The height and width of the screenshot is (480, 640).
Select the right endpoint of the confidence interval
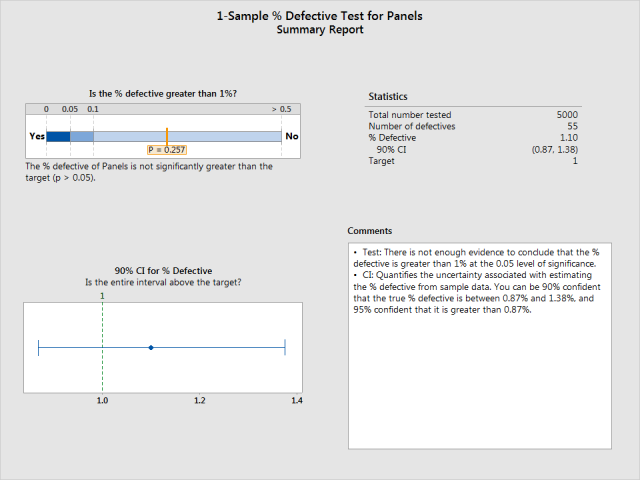point(285,347)
